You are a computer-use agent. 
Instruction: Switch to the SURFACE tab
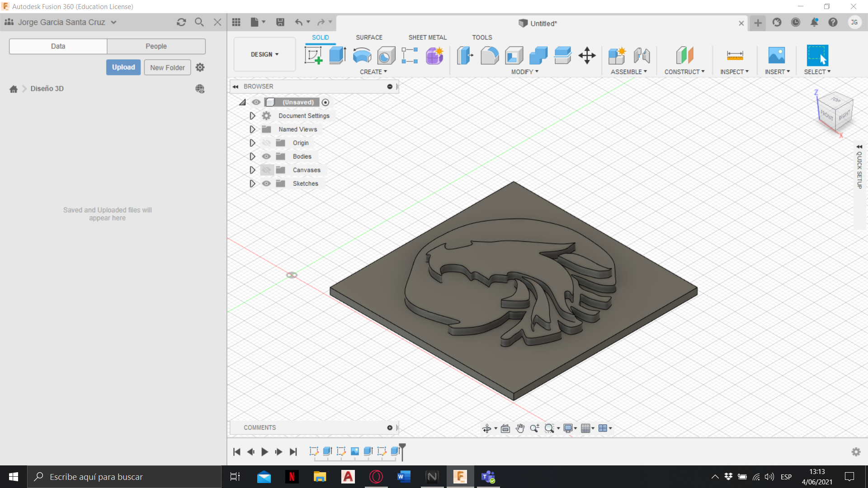369,38
